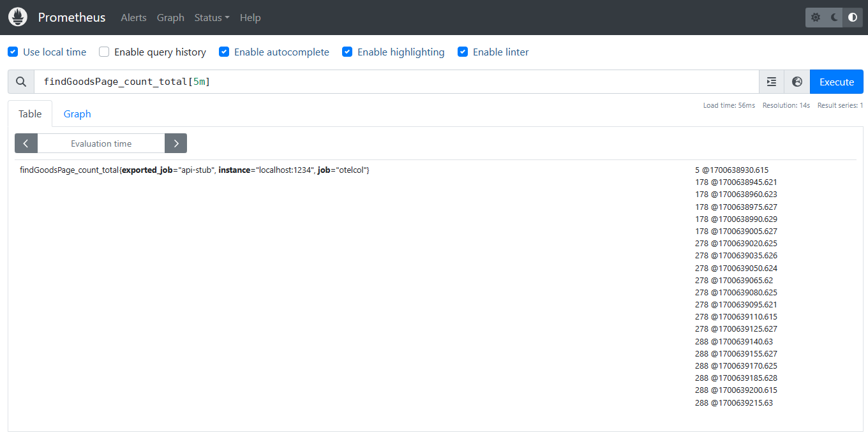This screenshot has height=435, width=868.
Task: Enable query history
Action: [x=103, y=52]
